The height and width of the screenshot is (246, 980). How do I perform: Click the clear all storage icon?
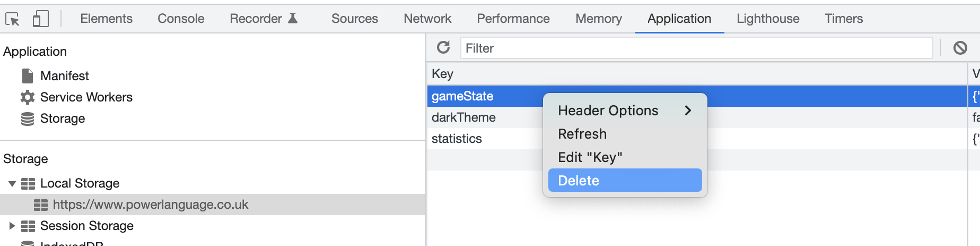960,48
